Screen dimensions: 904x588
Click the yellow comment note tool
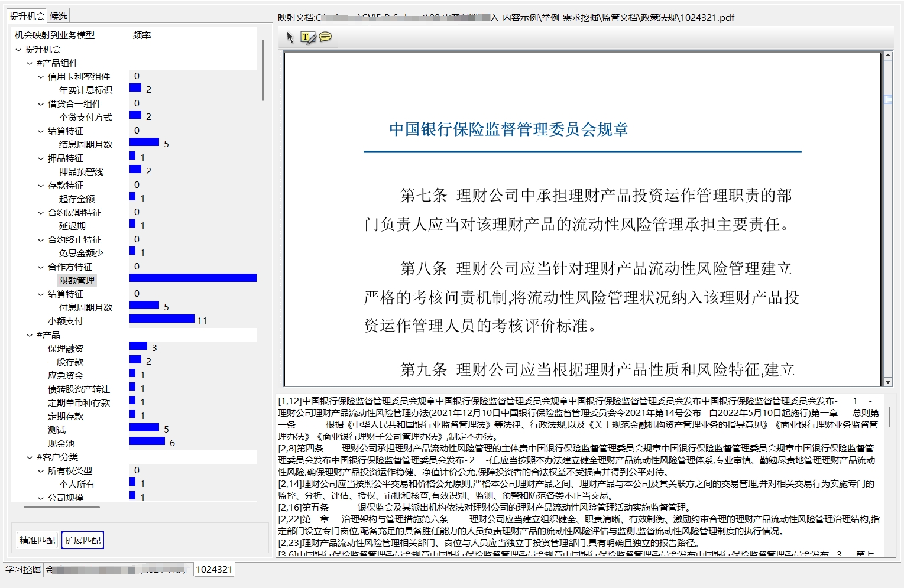(x=325, y=37)
